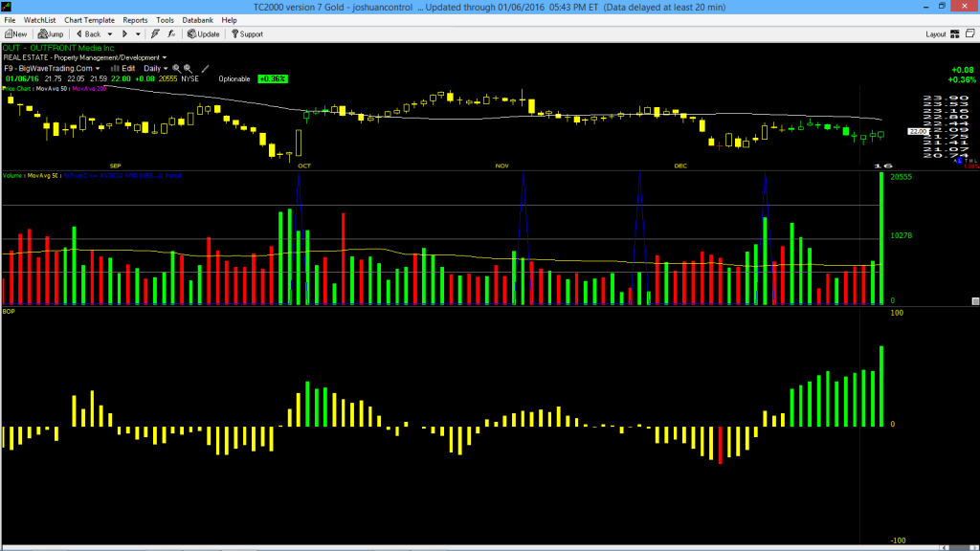The height and width of the screenshot is (551, 980).
Task: Click the Jump toolbar button
Action: (51, 33)
